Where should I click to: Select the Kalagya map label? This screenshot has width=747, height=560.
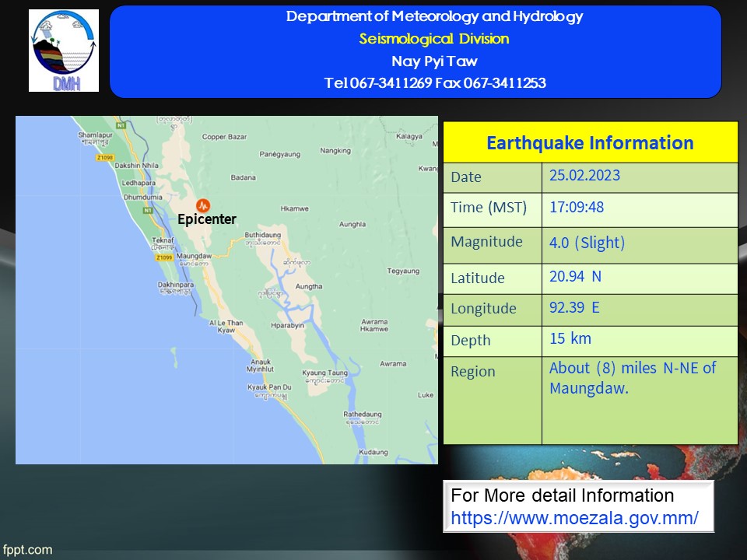pyautogui.click(x=409, y=136)
